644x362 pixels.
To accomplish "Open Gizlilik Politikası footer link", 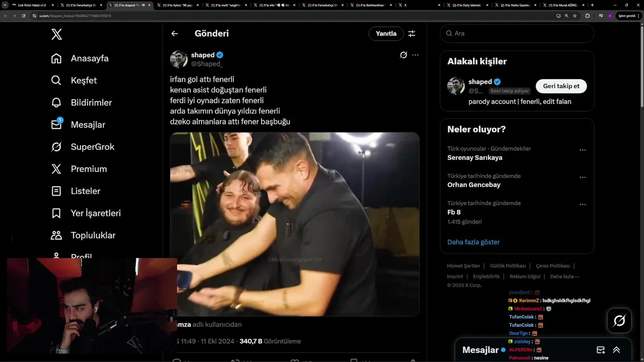I will click(508, 266).
